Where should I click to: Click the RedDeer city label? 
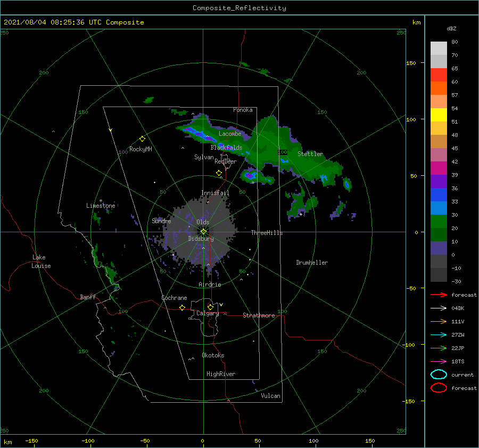click(x=226, y=161)
